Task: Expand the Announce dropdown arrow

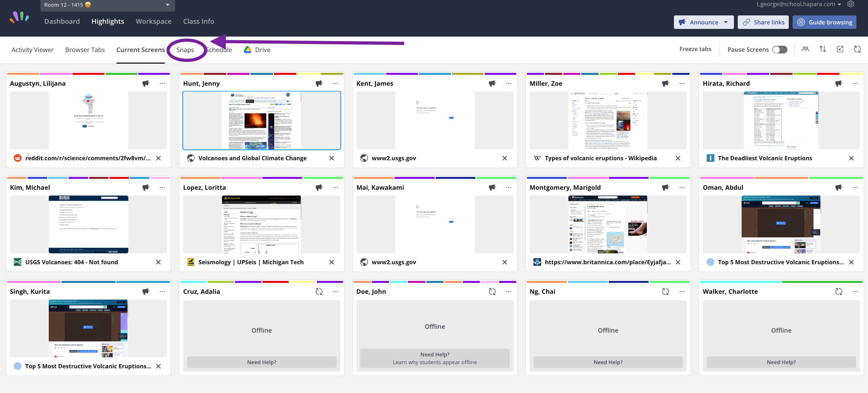Action: [x=726, y=22]
